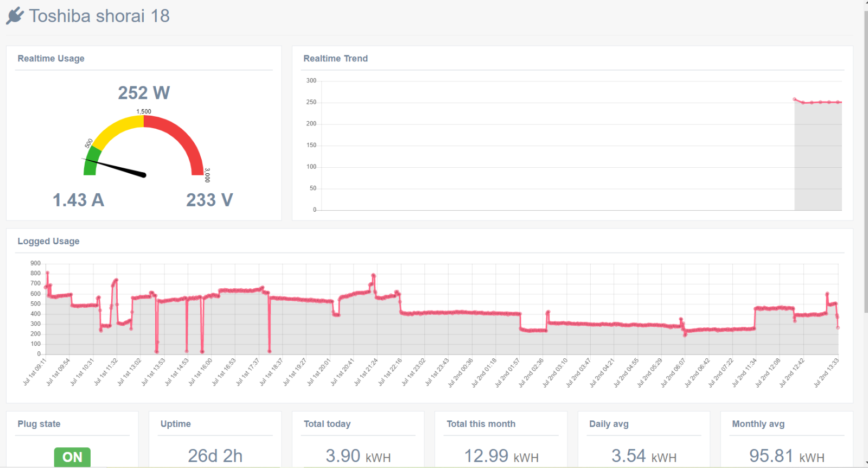Viewport: 868px width, 468px height.
Task: Click the 800 W peak near Jul 1st 09:11
Action: click(47, 273)
